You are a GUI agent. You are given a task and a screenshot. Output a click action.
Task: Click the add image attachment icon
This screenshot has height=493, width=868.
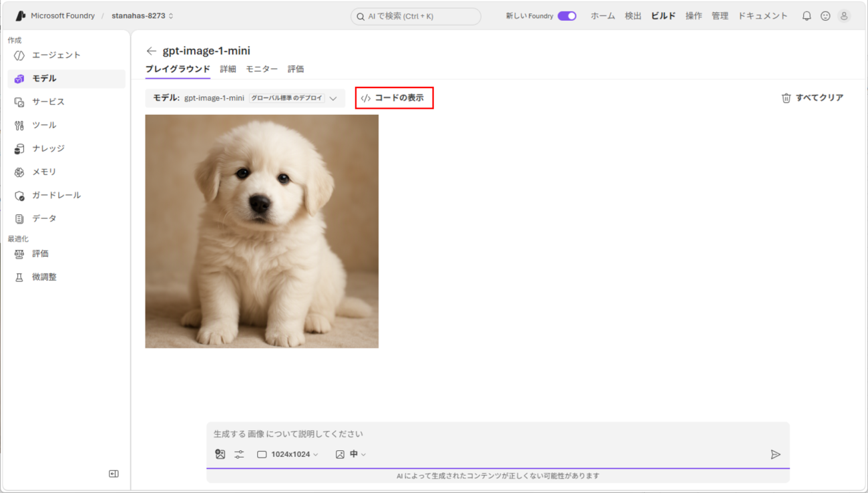tap(220, 454)
